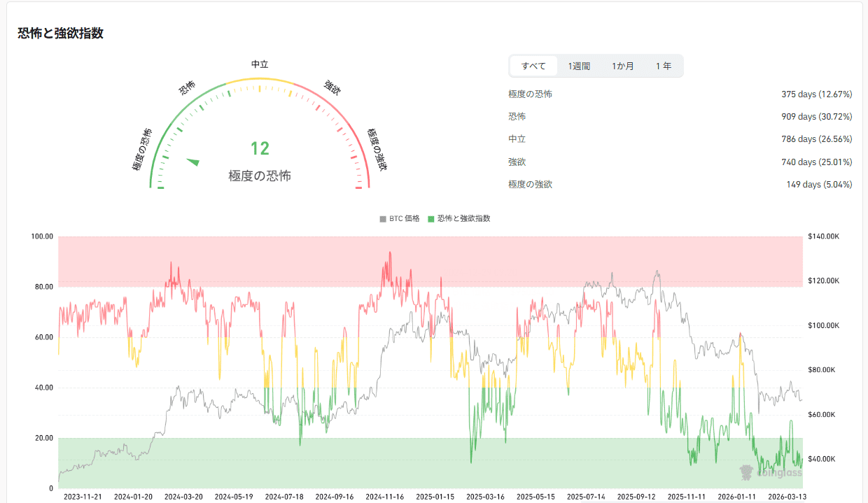Screen dimensions: 868x503
Task: Click the green gauge needle pointer
Action: coord(193,162)
